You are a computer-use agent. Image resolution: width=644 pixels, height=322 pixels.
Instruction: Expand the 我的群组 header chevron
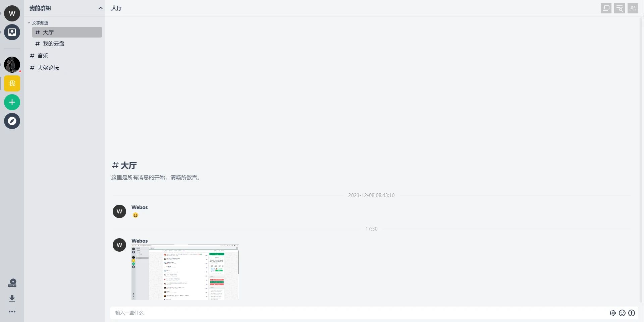[x=100, y=8]
